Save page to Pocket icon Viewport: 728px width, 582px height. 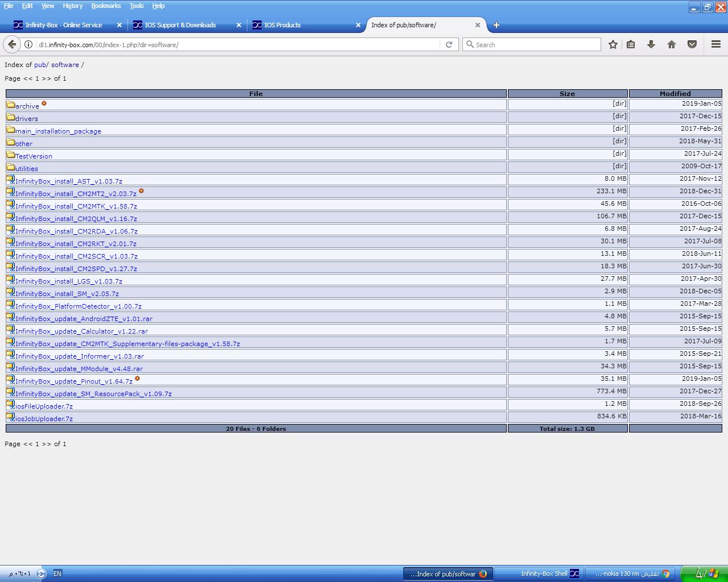coord(692,44)
